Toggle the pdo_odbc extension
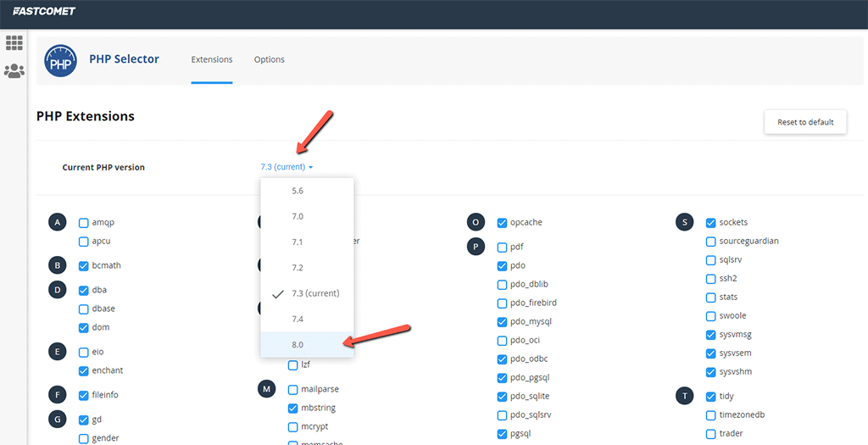 pyautogui.click(x=502, y=359)
